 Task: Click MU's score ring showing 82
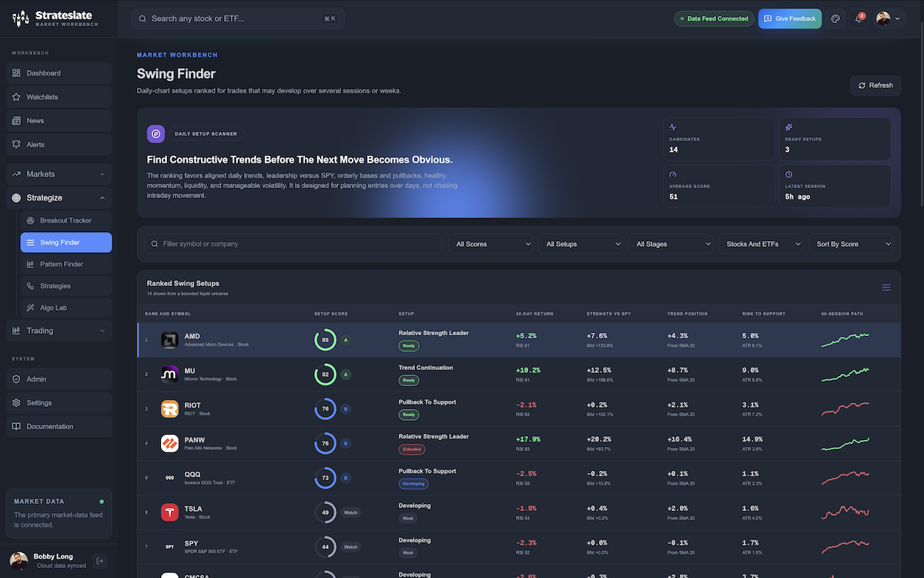pos(325,375)
